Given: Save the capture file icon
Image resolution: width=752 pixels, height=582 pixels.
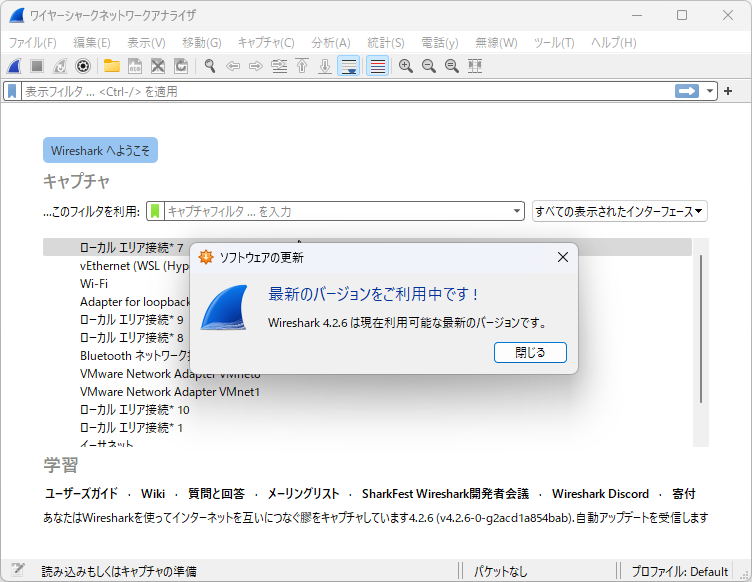Looking at the screenshot, I should (x=135, y=66).
